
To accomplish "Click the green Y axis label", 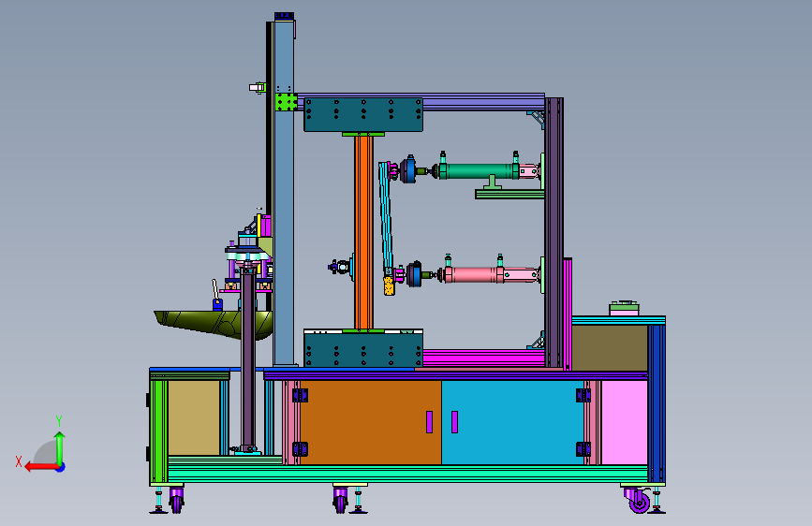I will [x=59, y=420].
